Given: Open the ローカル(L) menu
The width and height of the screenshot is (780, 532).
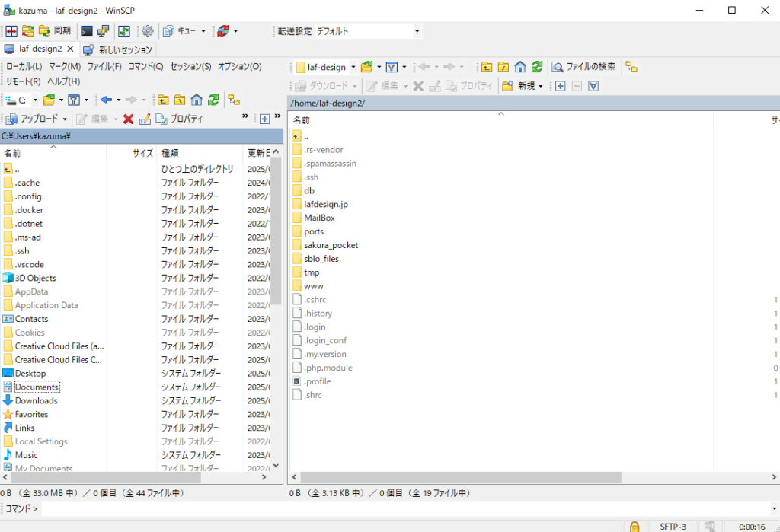Looking at the screenshot, I should coord(24,67).
